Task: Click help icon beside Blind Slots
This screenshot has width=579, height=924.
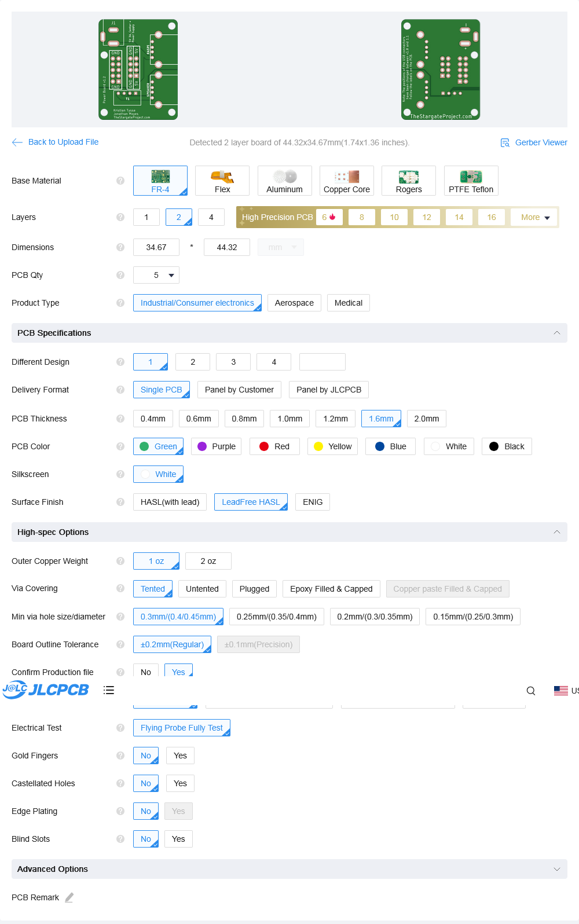Action: pos(120,839)
